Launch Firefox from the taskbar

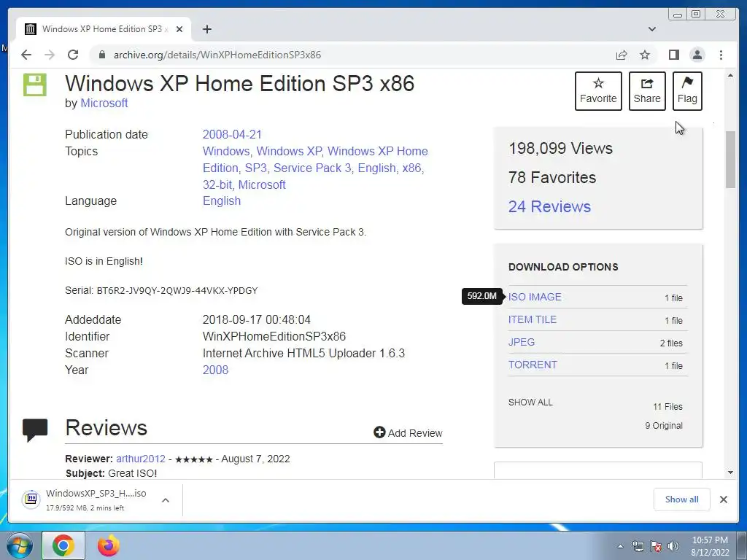click(x=109, y=545)
